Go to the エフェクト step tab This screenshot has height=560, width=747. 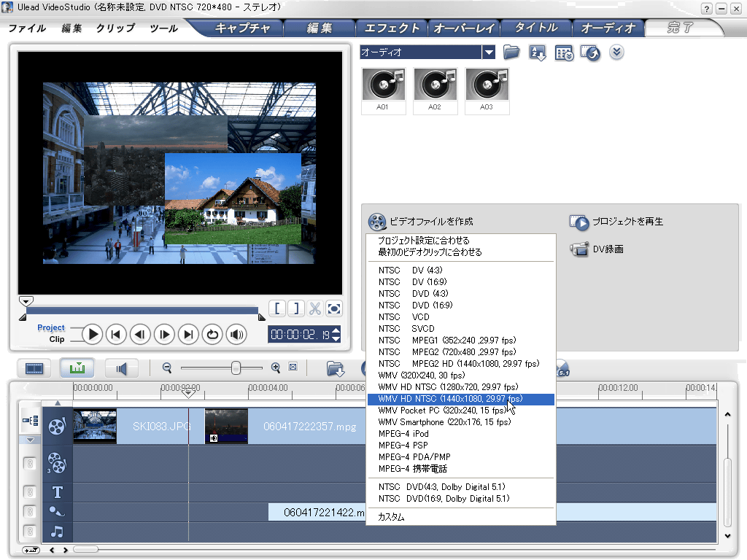pyautogui.click(x=392, y=28)
